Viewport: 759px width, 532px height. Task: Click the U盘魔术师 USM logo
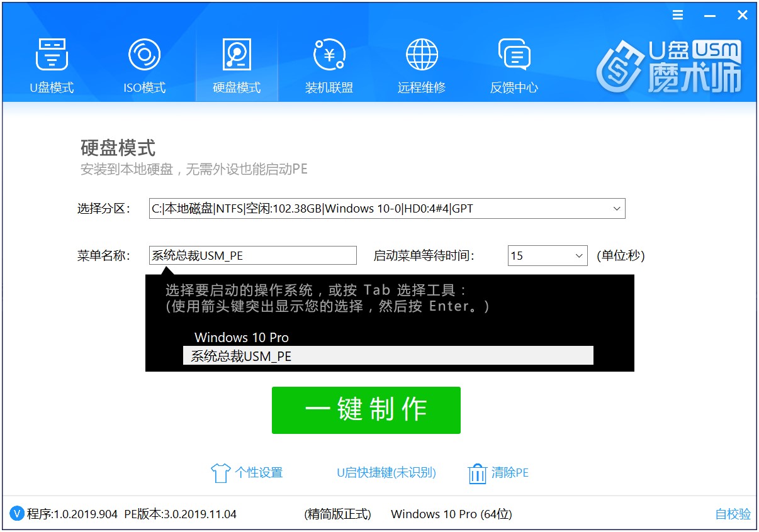tap(670, 67)
